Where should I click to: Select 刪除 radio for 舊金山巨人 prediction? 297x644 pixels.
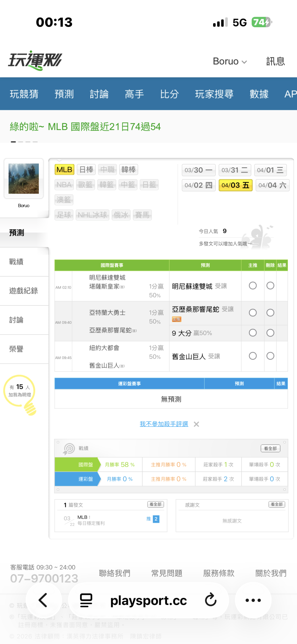(x=270, y=356)
